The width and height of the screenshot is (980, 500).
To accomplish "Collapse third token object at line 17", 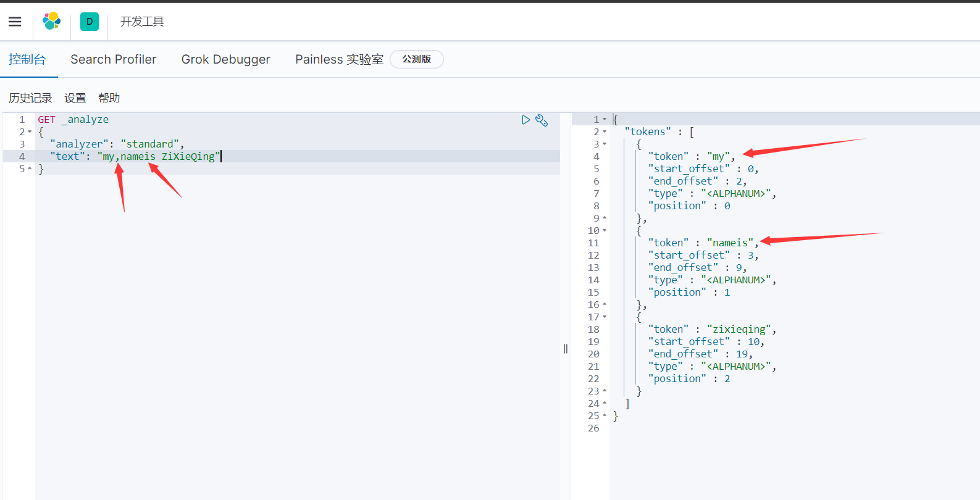I will (x=605, y=317).
